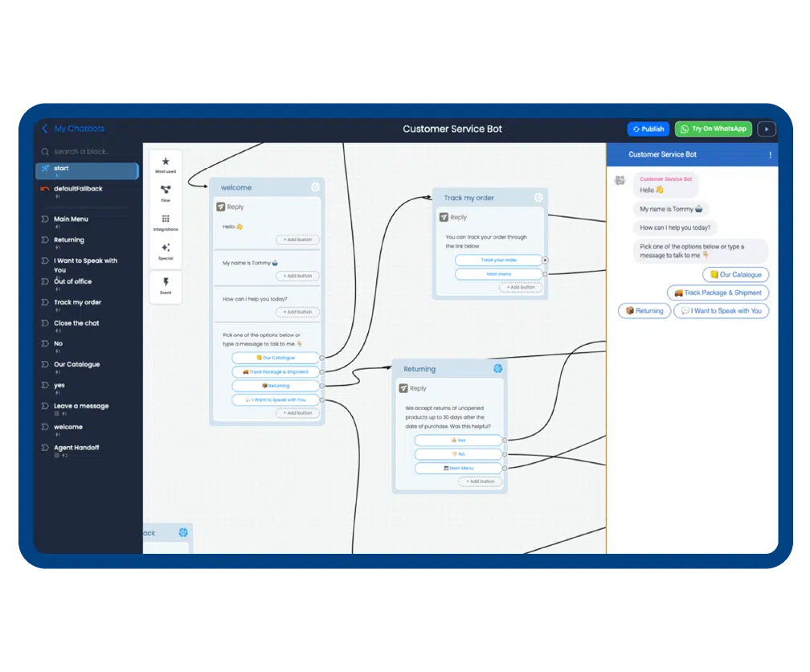Select Agent Handoff in the sidebar
The image size is (810, 672).
tap(76, 448)
